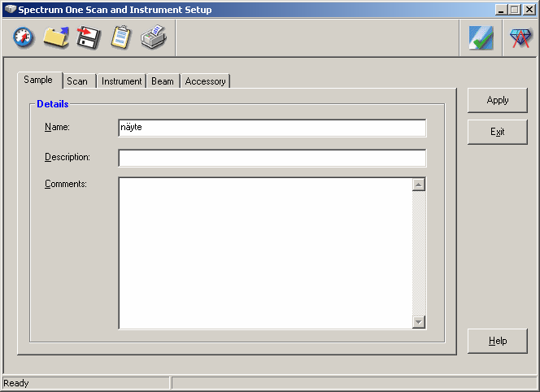Click the diamond accessory icon

pyautogui.click(x=520, y=37)
